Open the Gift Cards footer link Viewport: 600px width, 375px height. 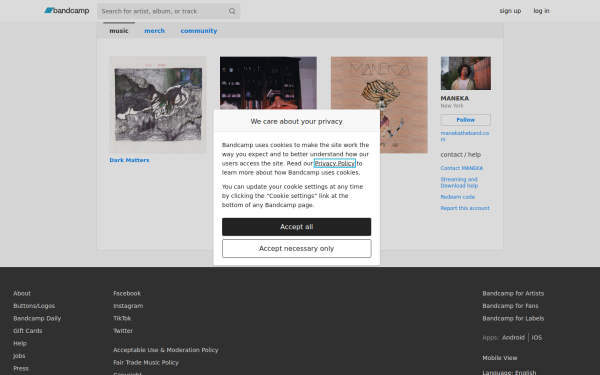[x=28, y=331]
